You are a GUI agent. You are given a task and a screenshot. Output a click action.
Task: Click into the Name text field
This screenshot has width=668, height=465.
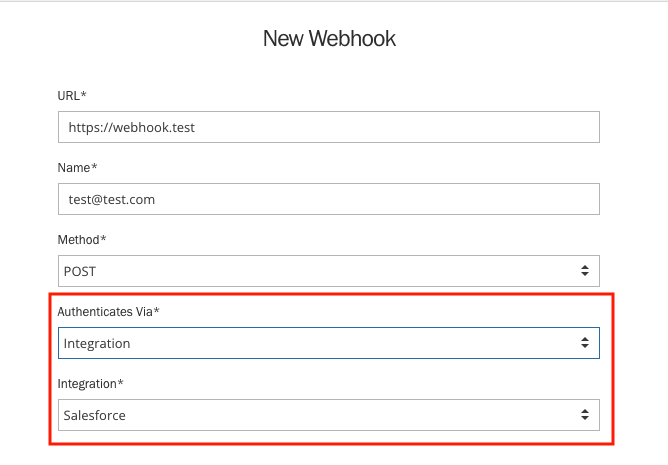[x=328, y=199]
